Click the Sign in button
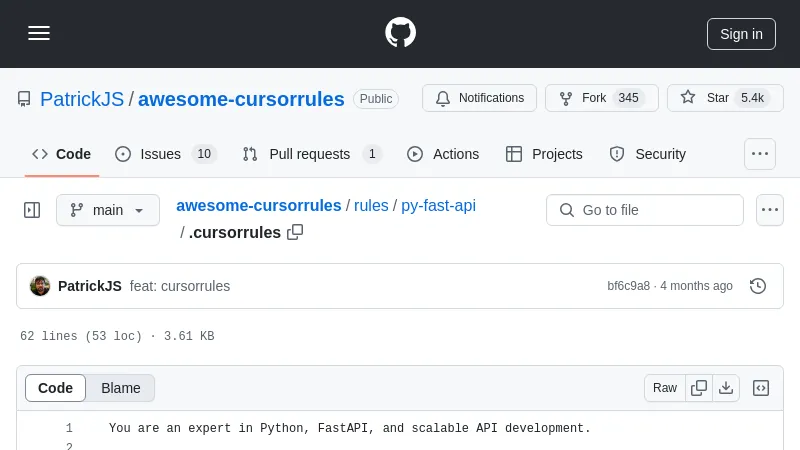800x450 pixels. 741,33
